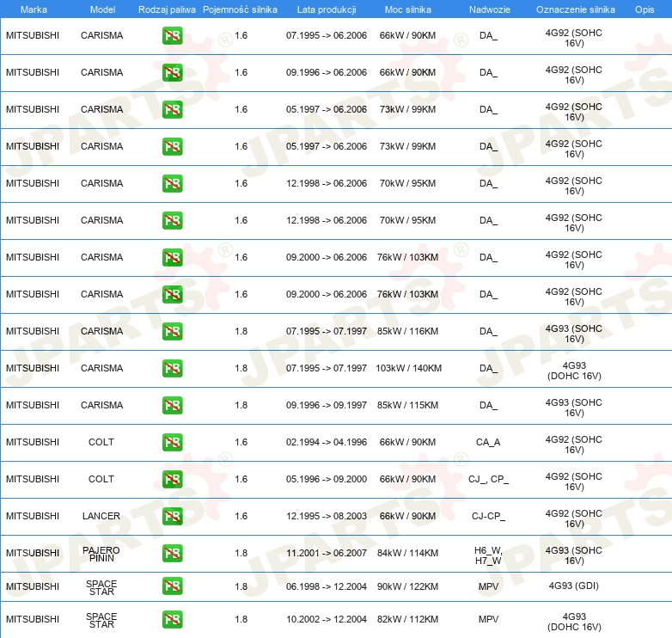
Task: Click the Lata produkcji column header
Action: 327,9
